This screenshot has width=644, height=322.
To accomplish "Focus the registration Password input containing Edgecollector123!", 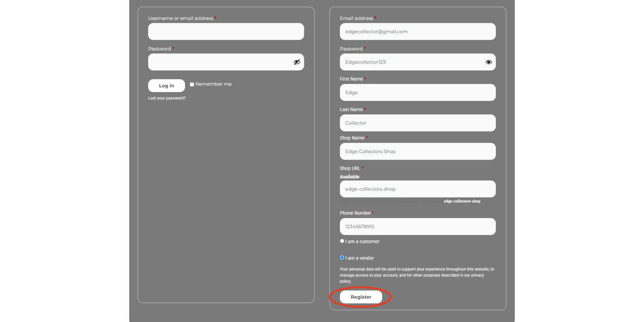I will point(410,62).
